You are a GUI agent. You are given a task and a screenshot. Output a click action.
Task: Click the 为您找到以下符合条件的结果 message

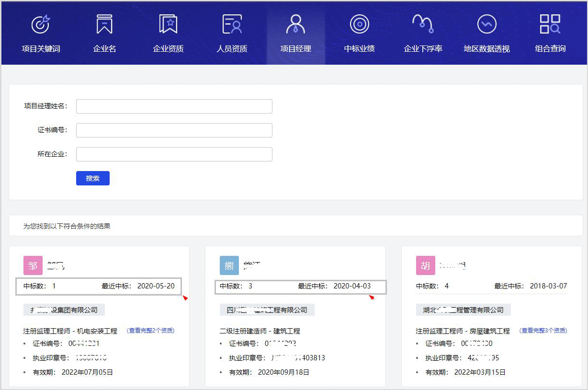pyautogui.click(x=67, y=226)
